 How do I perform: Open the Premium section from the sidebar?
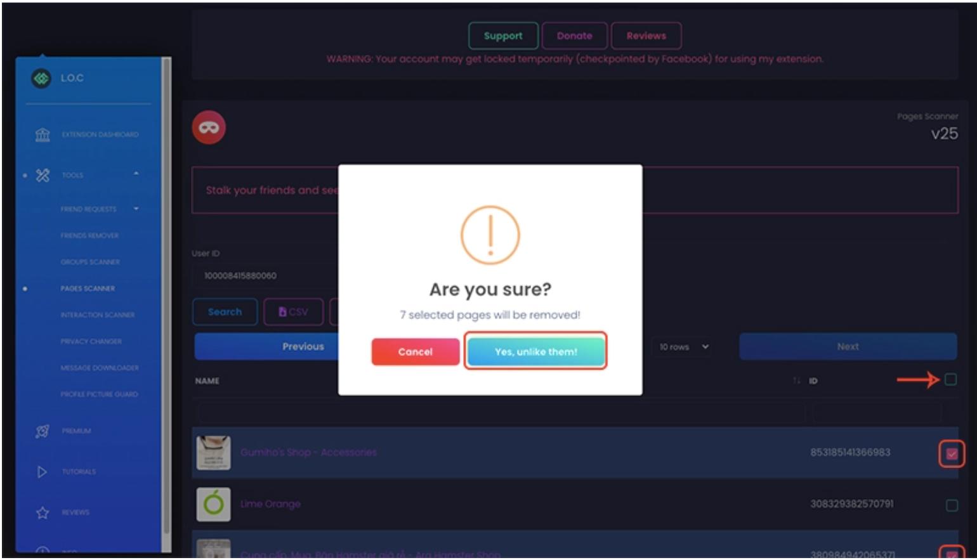[x=76, y=430]
